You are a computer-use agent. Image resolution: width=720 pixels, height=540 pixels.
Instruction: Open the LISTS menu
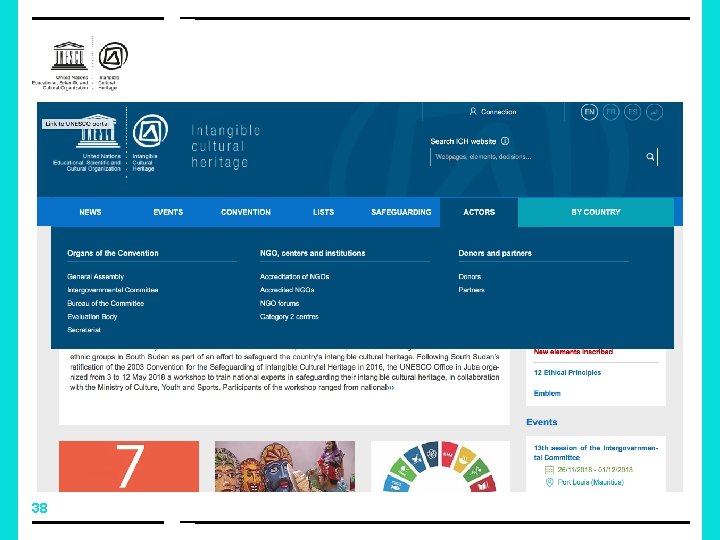click(x=323, y=212)
